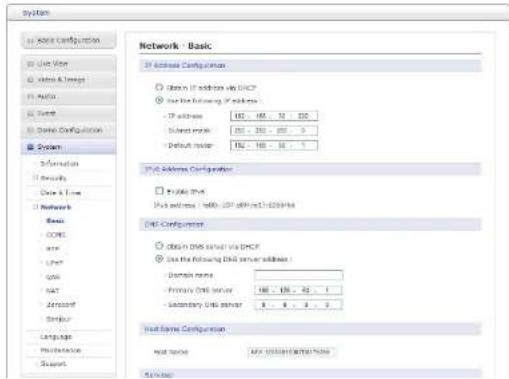This screenshot has width=509, height=379.
Task: Collapse the Network submenu
Action: tap(35, 207)
